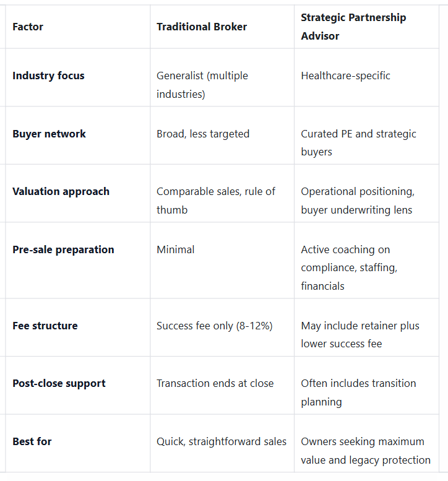Select the "Broad, less targeted" cell
Screen dimensions: 448x481
203,134
